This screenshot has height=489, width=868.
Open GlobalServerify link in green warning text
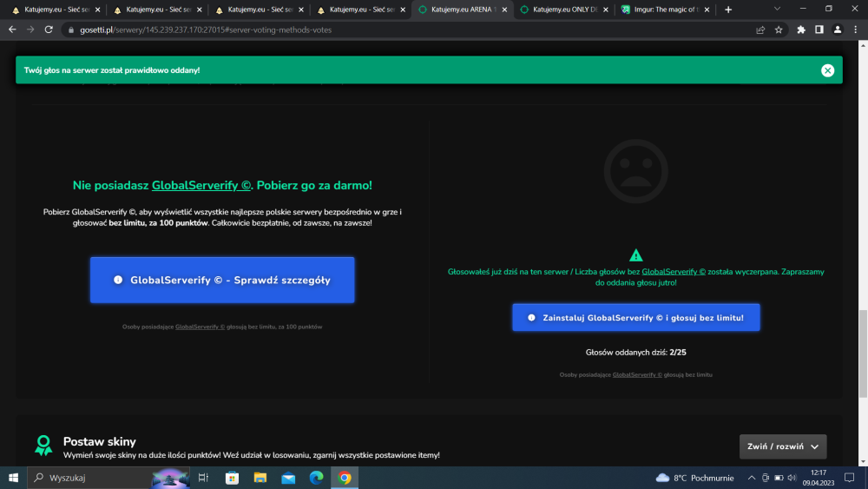(x=674, y=271)
